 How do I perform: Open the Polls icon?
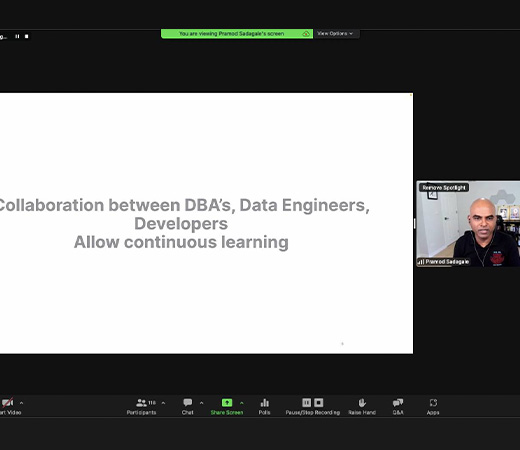point(265,403)
